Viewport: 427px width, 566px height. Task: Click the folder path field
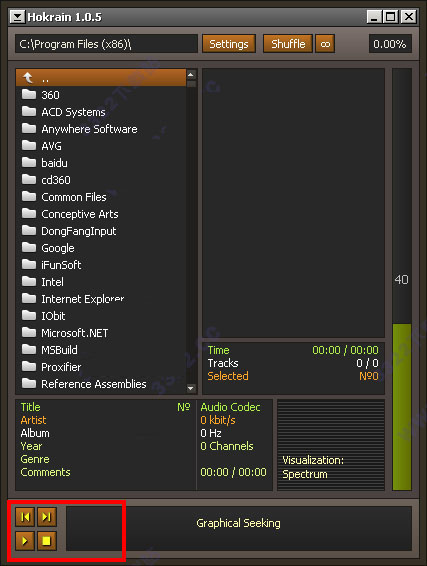point(106,44)
